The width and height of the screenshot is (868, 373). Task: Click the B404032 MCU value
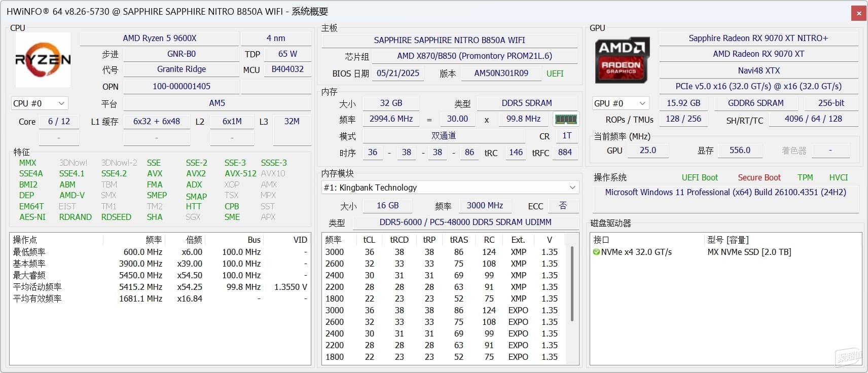pyautogui.click(x=287, y=69)
